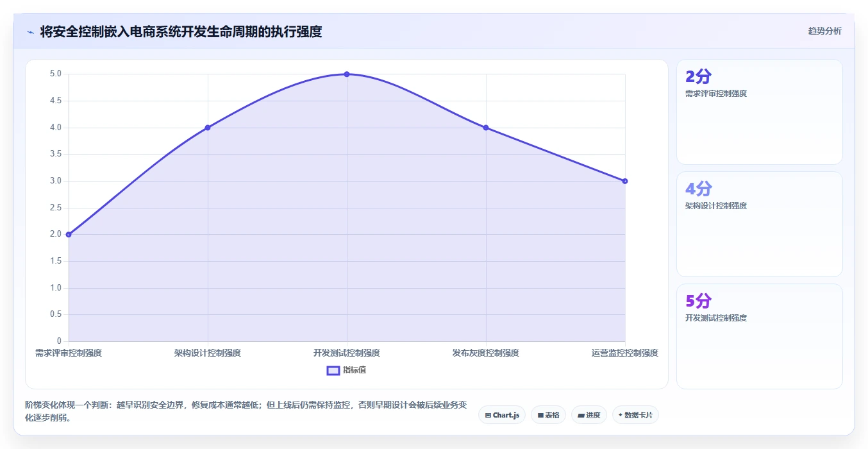Click y-axis tick label 3.5
868x449 pixels.
(x=56, y=154)
